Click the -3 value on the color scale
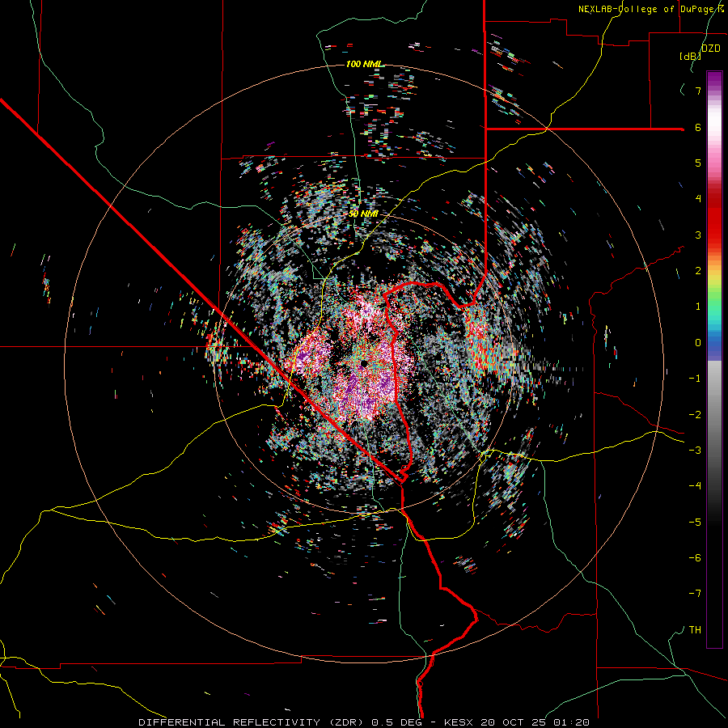This screenshot has width=728, height=728. 695,451
